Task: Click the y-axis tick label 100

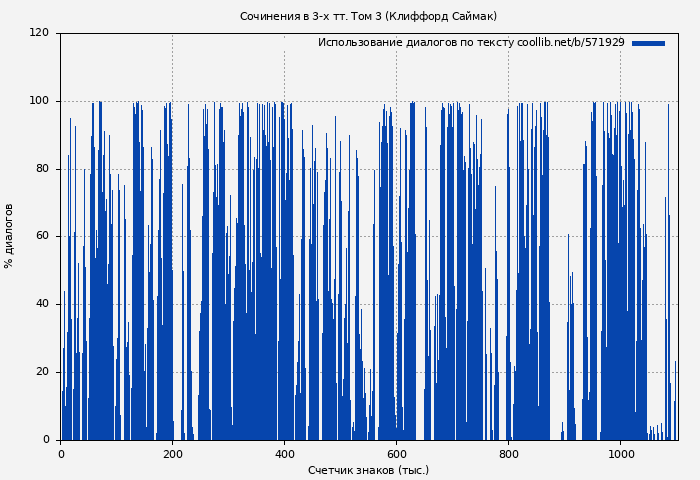Action: pyautogui.click(x=39, y=101)
